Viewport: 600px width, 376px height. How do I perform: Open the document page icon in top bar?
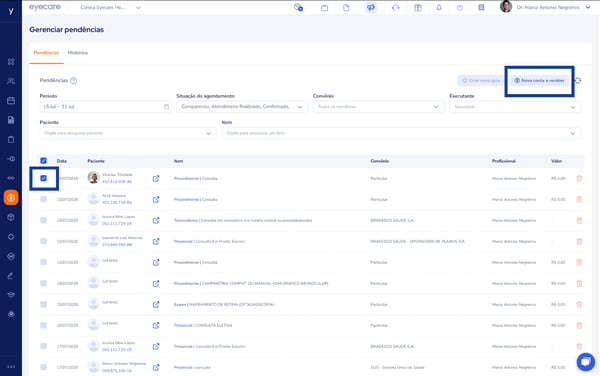pos(346,8)
